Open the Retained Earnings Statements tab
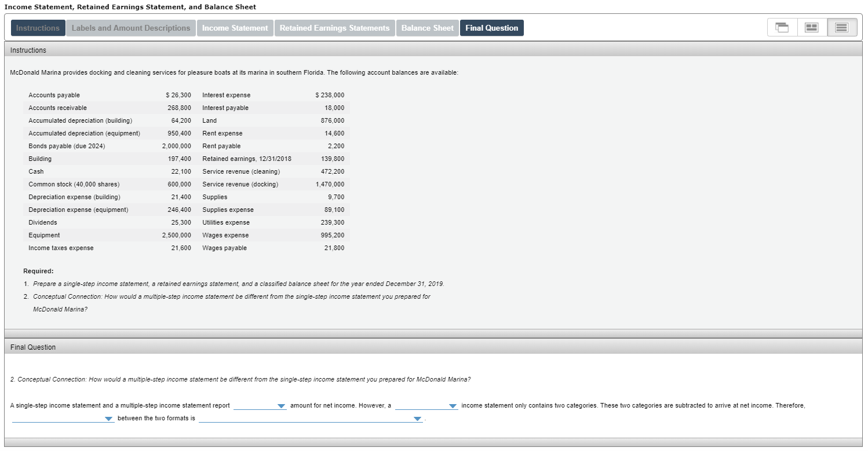The image size is (868, 451). click(x=334, y=27)
